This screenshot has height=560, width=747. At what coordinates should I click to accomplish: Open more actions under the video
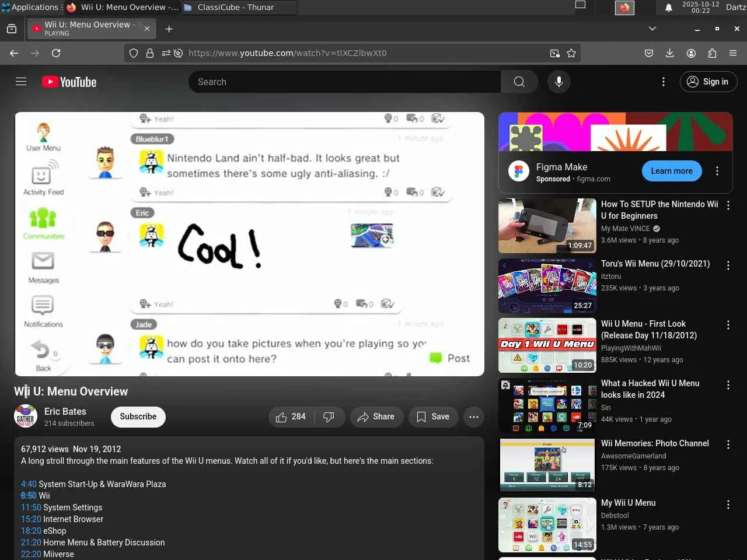click(474, 416)
